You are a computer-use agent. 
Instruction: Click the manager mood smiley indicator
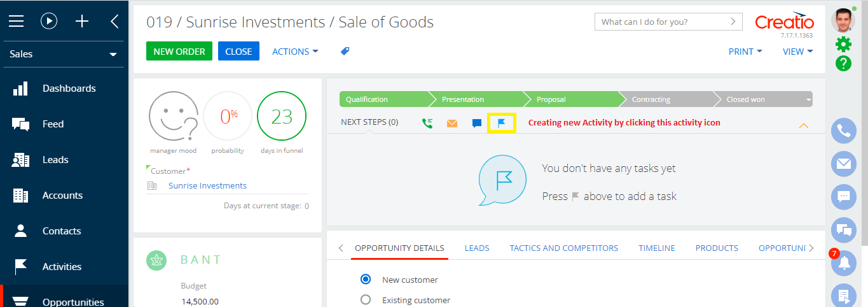(x=173, y=117)
